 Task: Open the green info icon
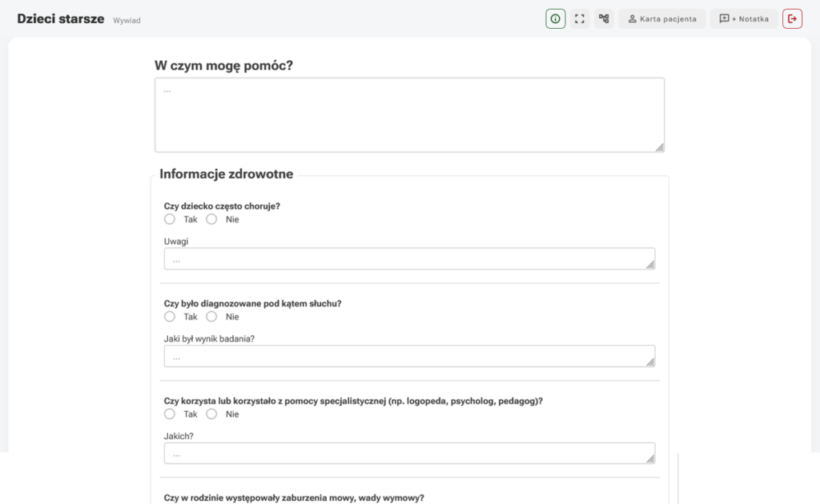[x=556, y=19]
